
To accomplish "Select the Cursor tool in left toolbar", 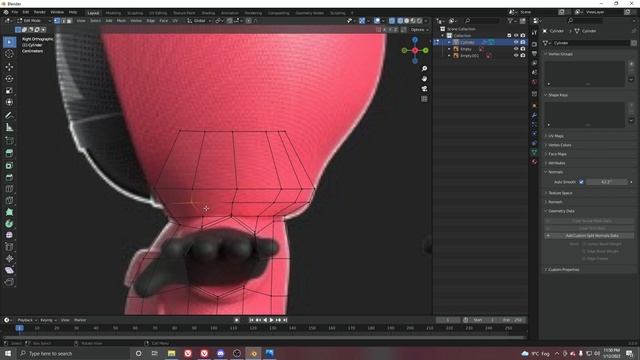I will 9,54.
